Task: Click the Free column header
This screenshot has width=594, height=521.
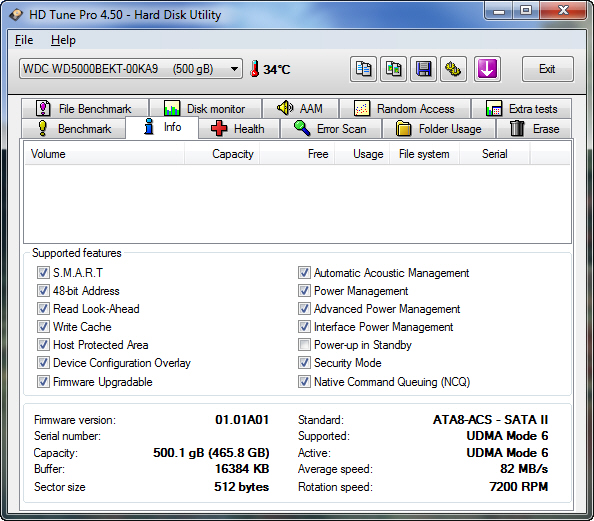Action: (x=297, y=154)
